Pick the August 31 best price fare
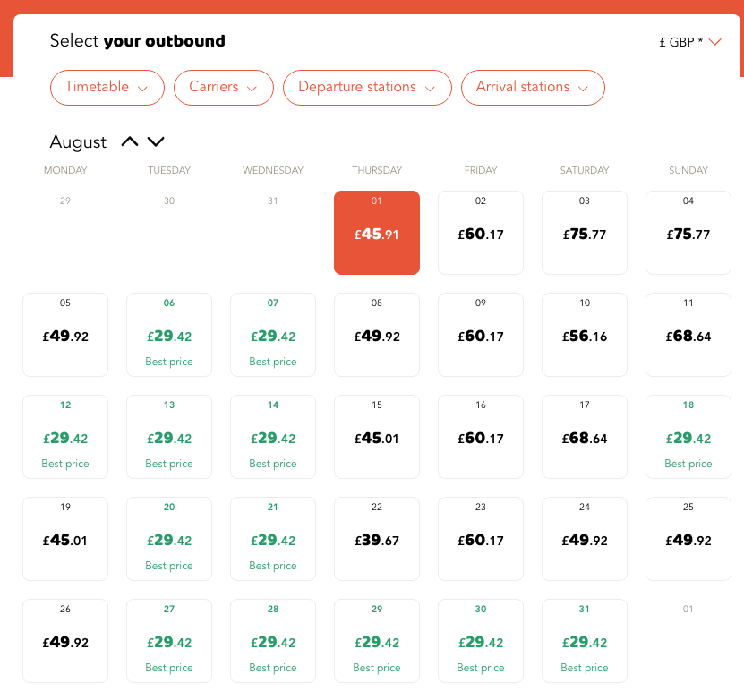744x700 pixels. click(x=585, y=641)
